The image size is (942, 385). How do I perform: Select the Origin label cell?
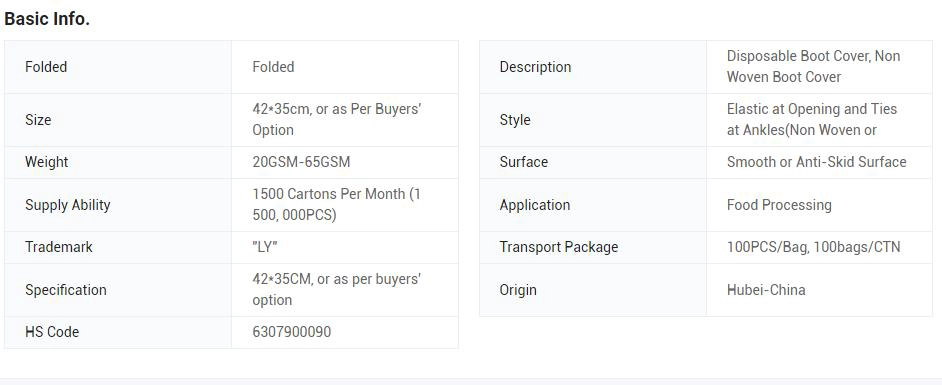pyautogui.click(x=593, y=290)
